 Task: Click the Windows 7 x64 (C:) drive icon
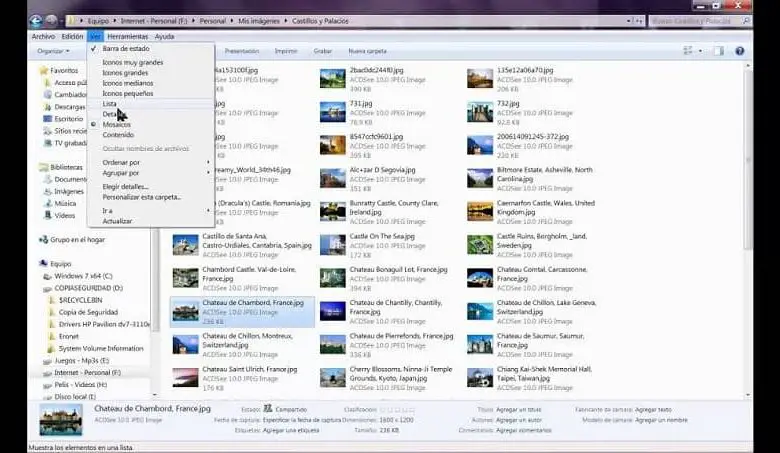[x=47, y=275]
